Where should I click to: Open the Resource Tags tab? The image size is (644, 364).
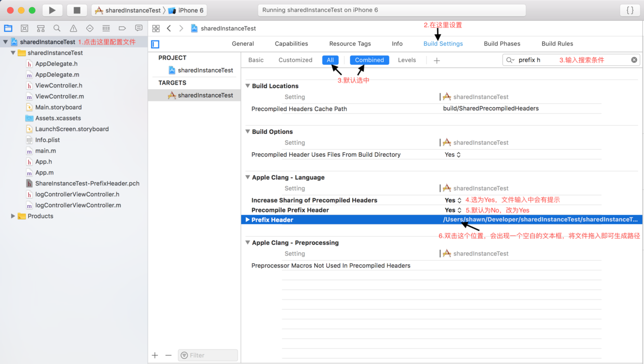[x=350, y=44]
